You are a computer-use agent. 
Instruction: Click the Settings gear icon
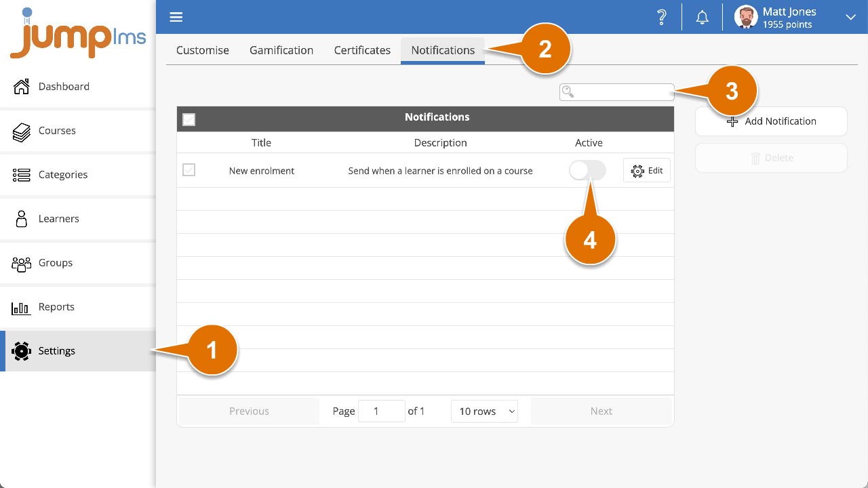click(x=22, y=351)
